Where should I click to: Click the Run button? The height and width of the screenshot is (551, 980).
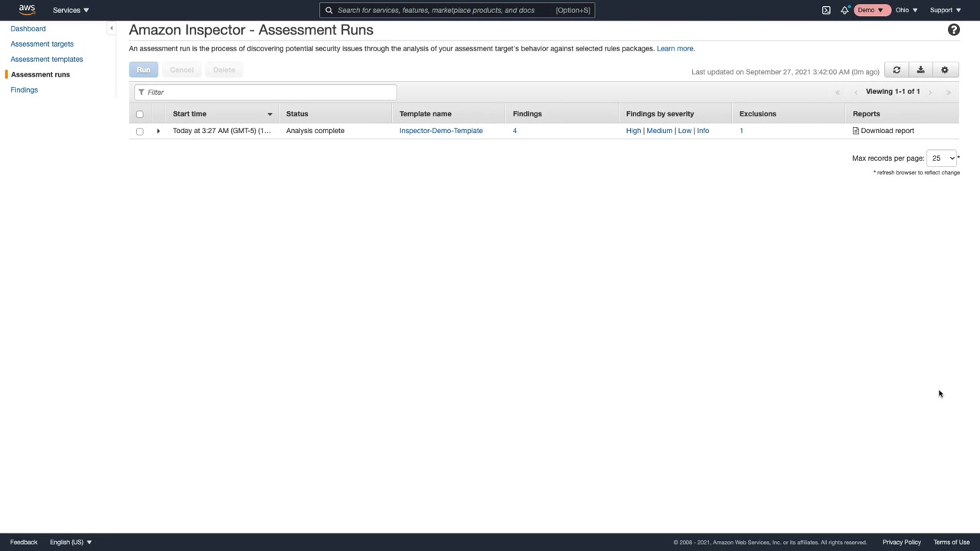(x=143, y=70)
